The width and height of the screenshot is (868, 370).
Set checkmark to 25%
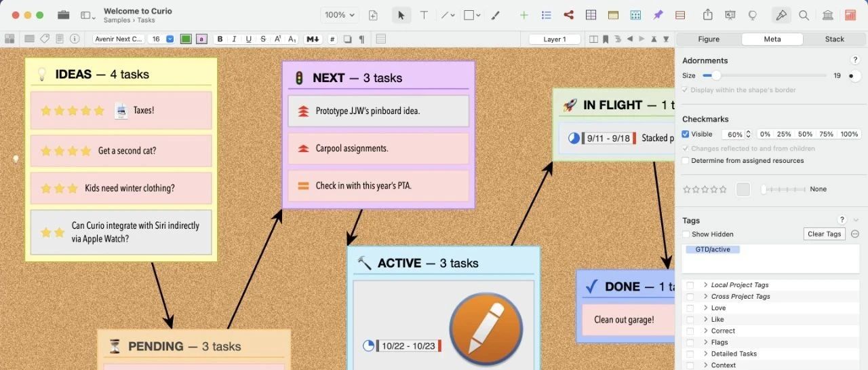tap(784, 134)
